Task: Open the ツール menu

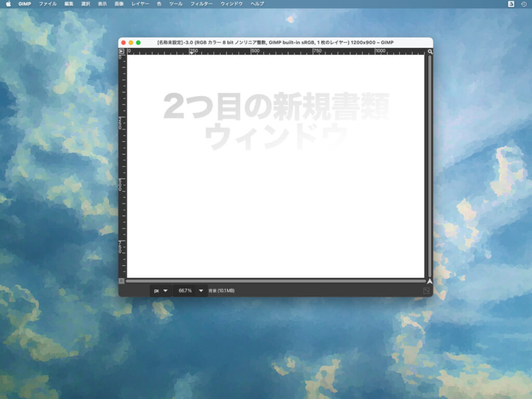Action: (176, 4)
